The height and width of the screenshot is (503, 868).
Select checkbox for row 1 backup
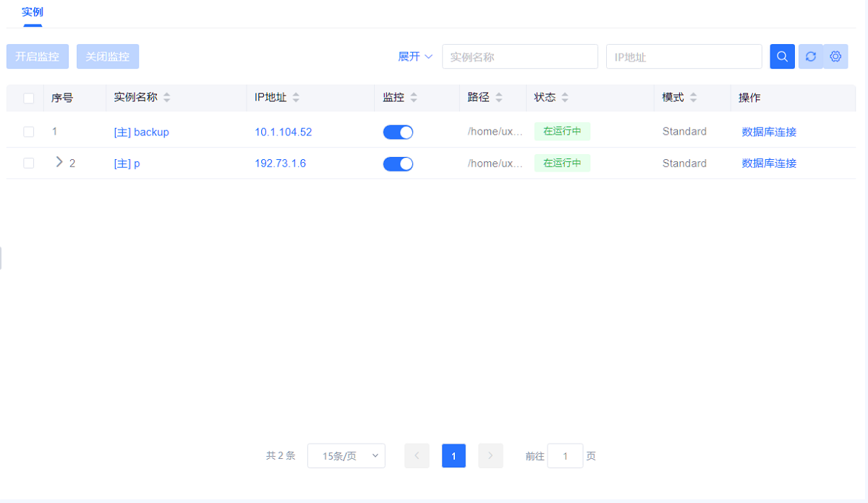29,132
